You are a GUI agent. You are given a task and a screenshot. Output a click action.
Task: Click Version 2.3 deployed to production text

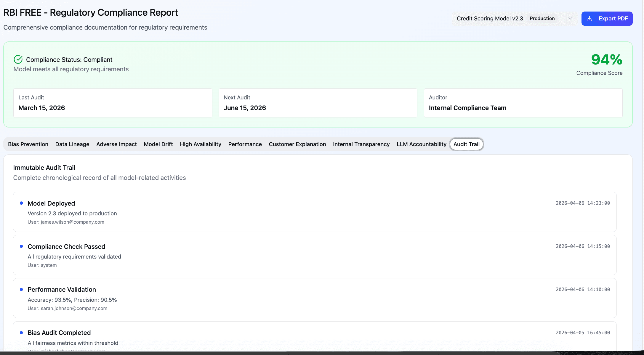(x=72, y=213)
